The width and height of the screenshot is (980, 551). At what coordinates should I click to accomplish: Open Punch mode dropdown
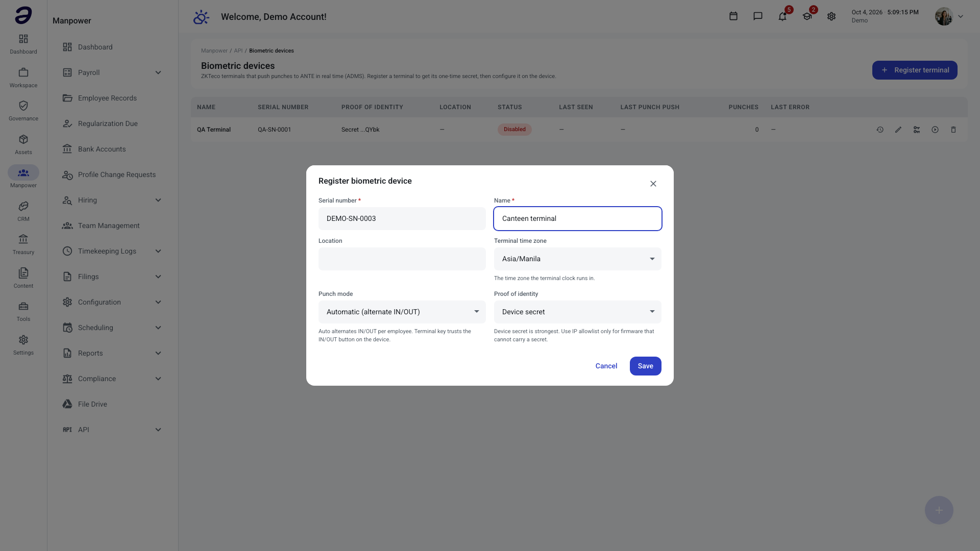(402, 312)
